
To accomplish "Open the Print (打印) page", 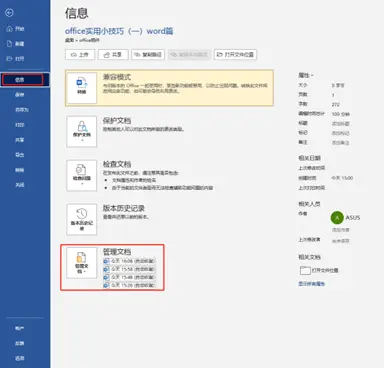I will coord(20,125).
